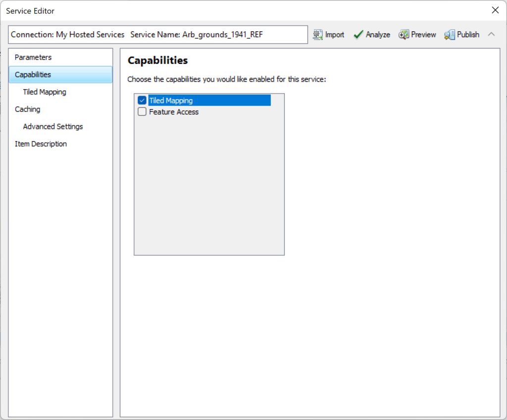Screen dimensions: 507x420
Task: Click the Connection and Service Name field
Action: pos(158,35)
